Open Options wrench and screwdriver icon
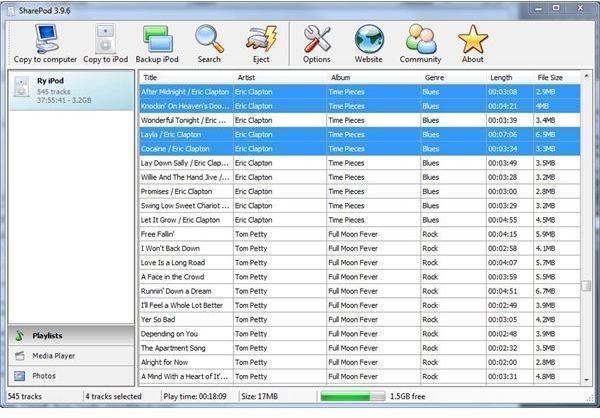 (x=316, y=44)
